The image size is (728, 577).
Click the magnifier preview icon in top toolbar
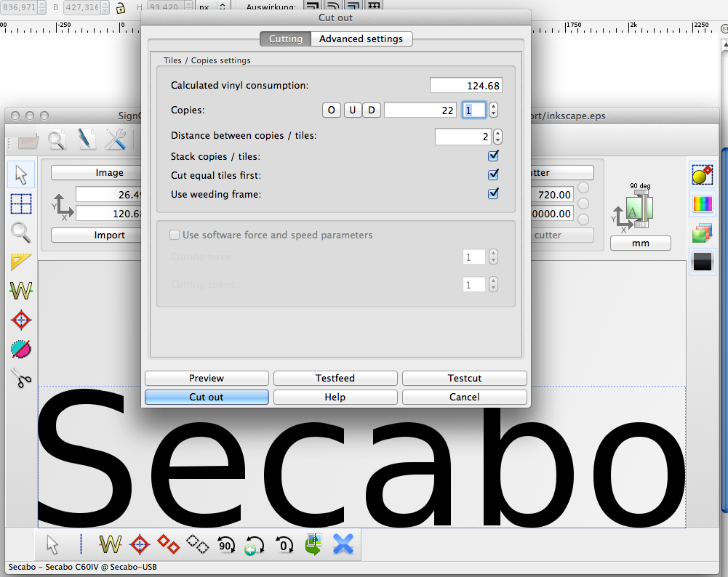(x=57, y=140)
